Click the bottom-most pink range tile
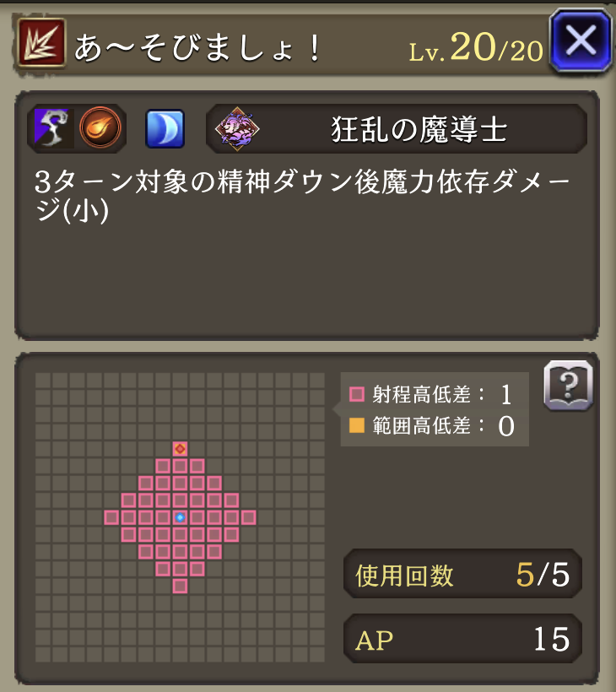This screenshot has width=616, height=692. tap(180, 586)
